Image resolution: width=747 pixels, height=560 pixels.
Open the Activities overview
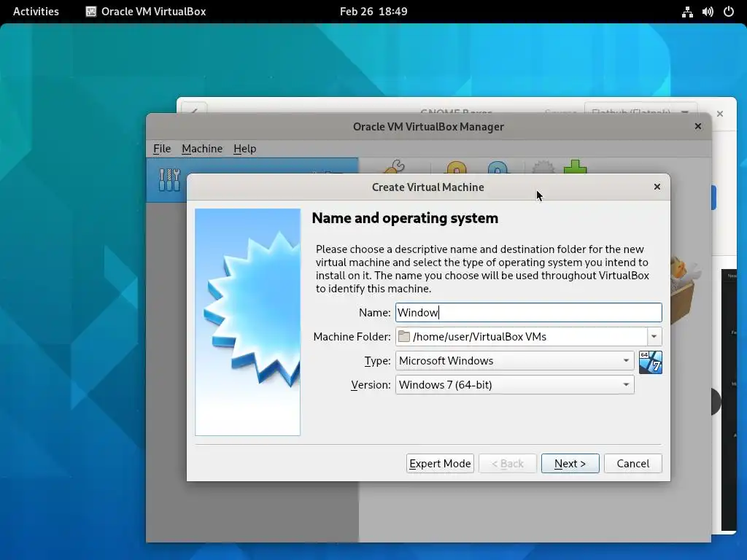tap(36, 12)
